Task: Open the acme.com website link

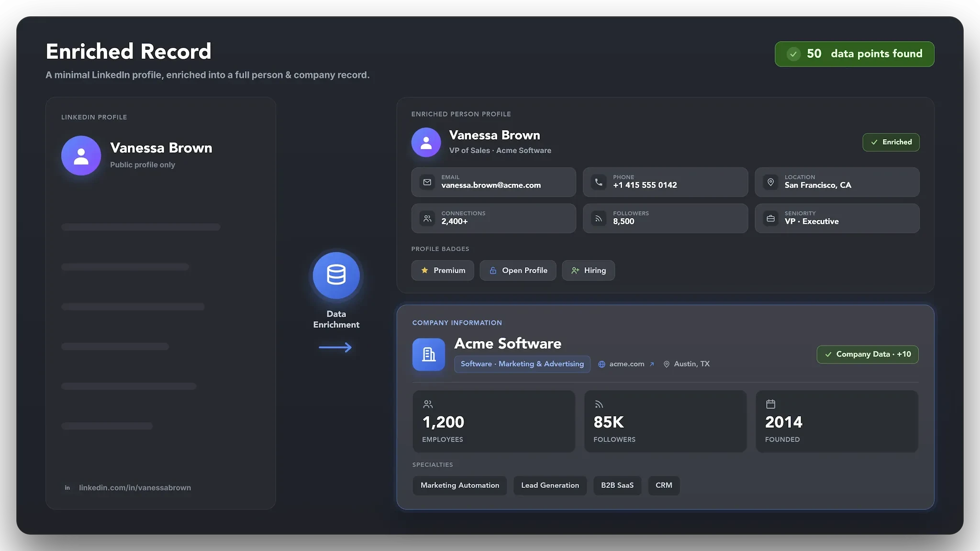Action: point(627,364)
